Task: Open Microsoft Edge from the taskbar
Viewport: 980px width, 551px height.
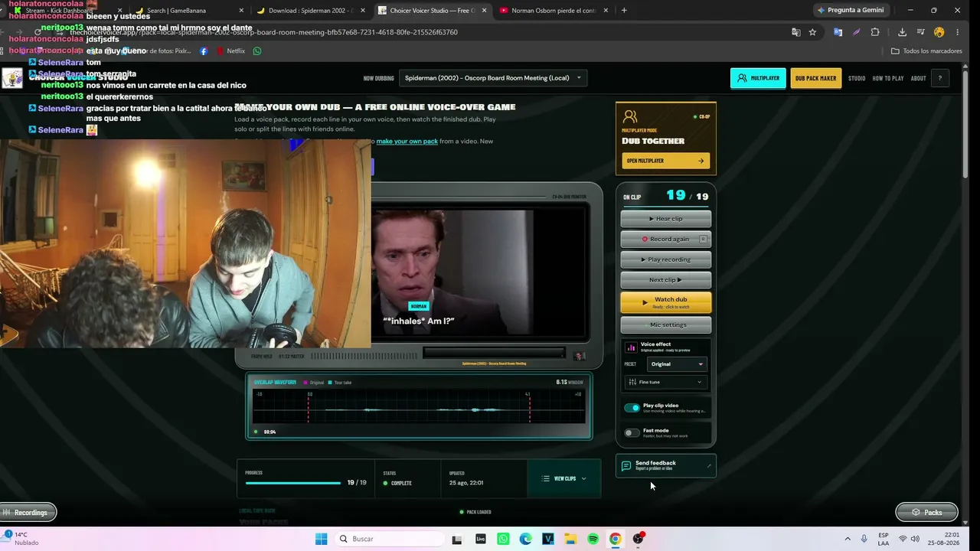Action: 525,539
